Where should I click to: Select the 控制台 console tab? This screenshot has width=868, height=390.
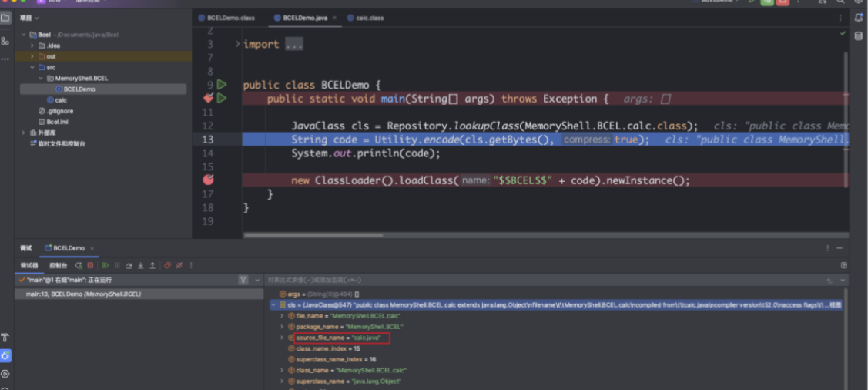pyautogui.click(x=58, y=265)
